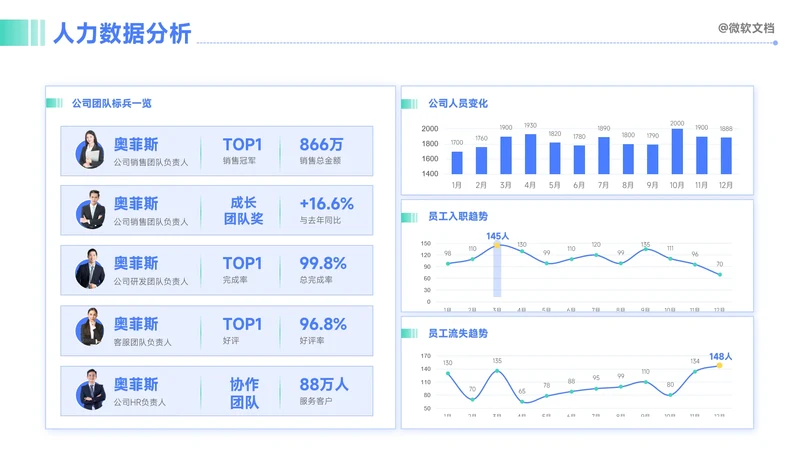Screen dimensions: 800x450
Task: Select the 公司HR负责人 avatar
Action: click(91, 391)
